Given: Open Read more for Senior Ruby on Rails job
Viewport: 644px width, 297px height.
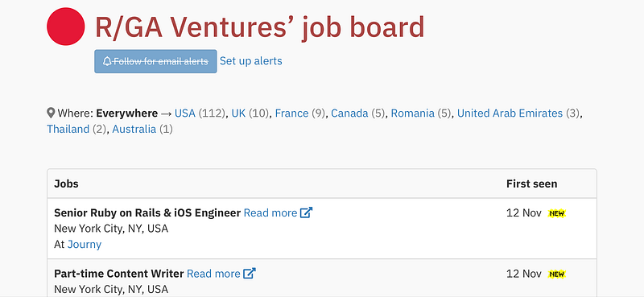Looking at the screenshot, I should click(x=270, y=212).
